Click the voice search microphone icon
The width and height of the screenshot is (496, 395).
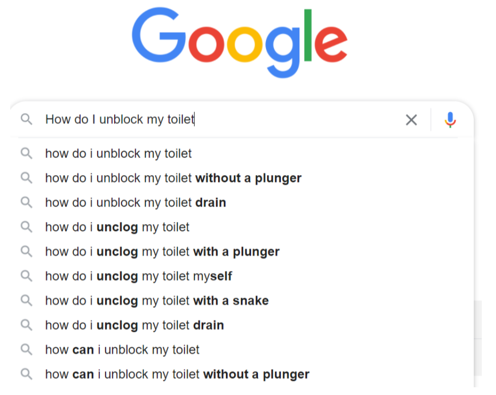(450, 120)
